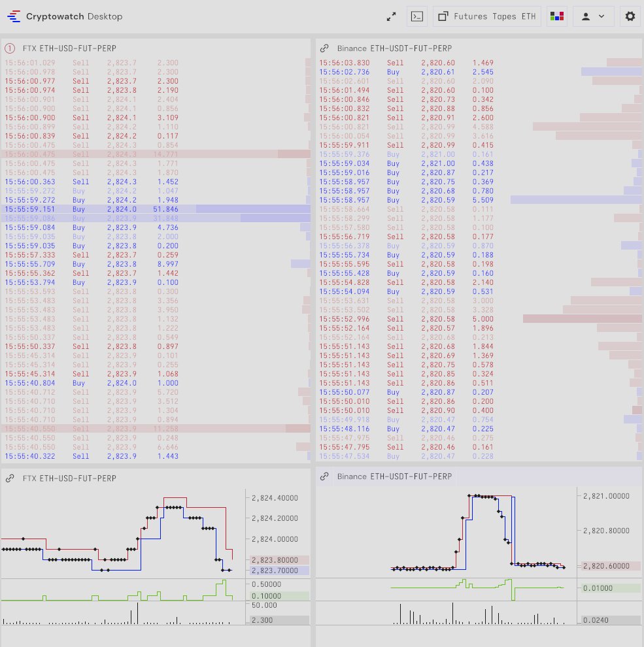Click the FTX Sell trade of 11.258
Viewport: 644px width, 647px height.
point(156,429)
